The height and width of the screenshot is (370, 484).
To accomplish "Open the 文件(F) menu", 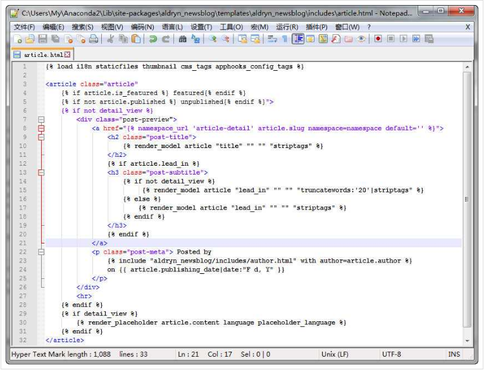I will [24, 27].
